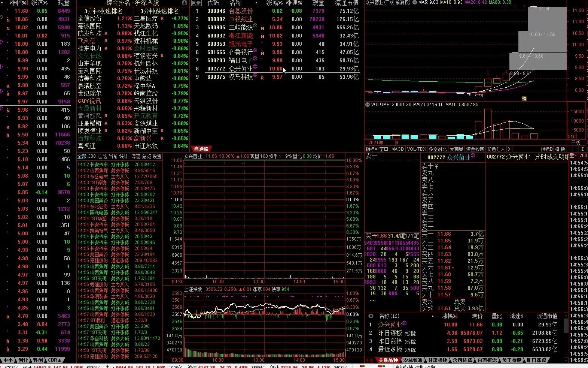The height and width of the screenshot is (368, 588).
Task: Click the 榜 badge icon on K-line chart
Action: pyautogui.click(x=524, y=98)
